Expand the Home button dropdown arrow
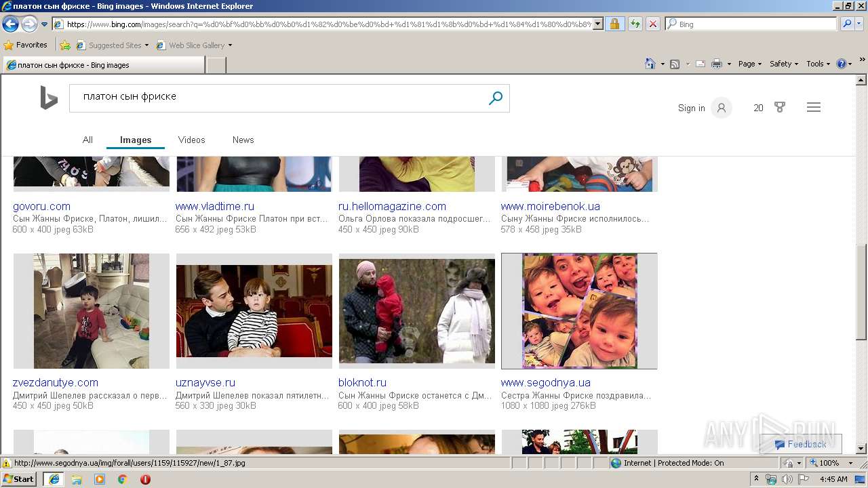The image size is (868, 488). (662, 64)
